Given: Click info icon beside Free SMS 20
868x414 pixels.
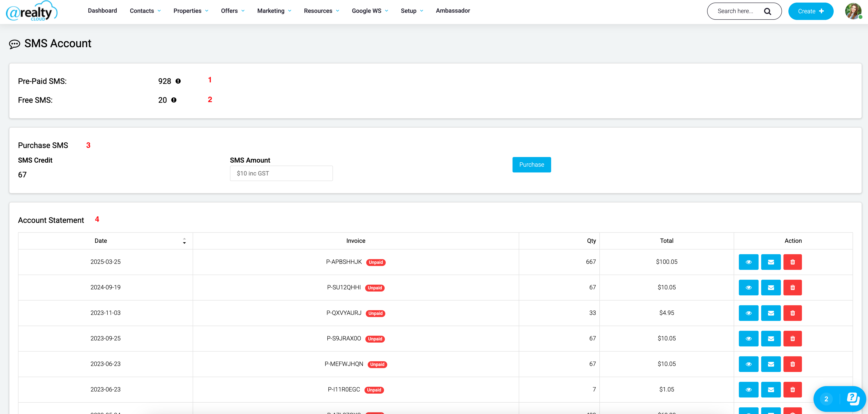Looking at the screenshot, I should pyautogui.click(x=174, y=100).
